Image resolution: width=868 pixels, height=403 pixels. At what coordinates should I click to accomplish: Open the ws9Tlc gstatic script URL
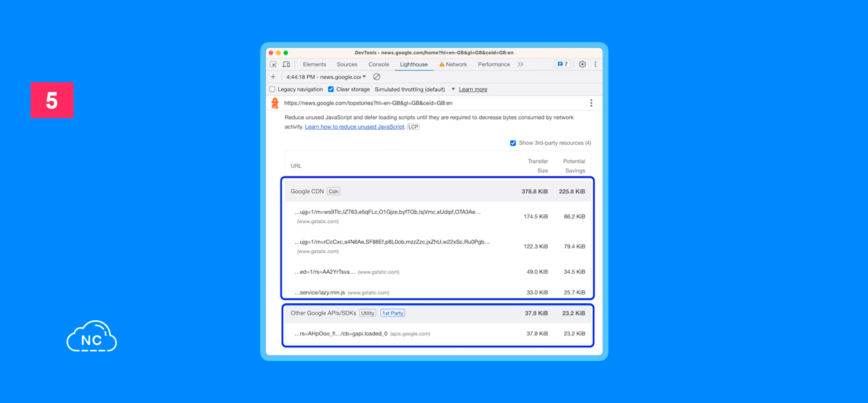(387, 212)
